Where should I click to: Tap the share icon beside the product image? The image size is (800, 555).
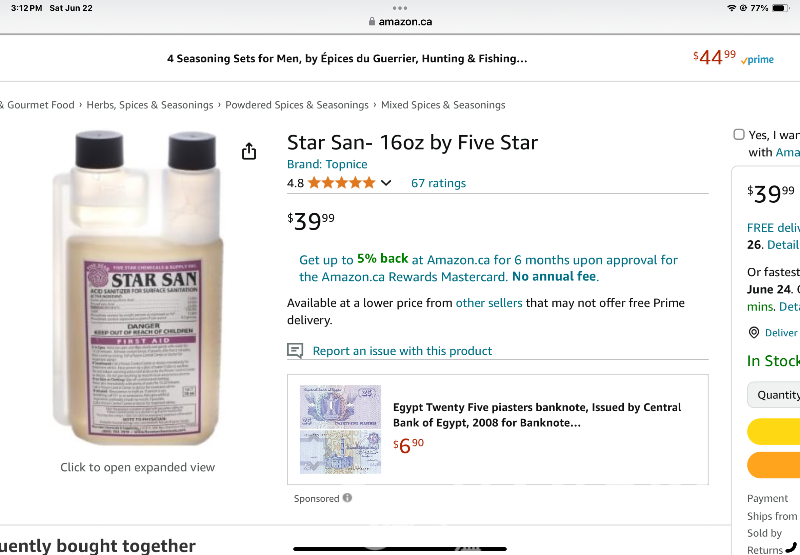[249, 151]
